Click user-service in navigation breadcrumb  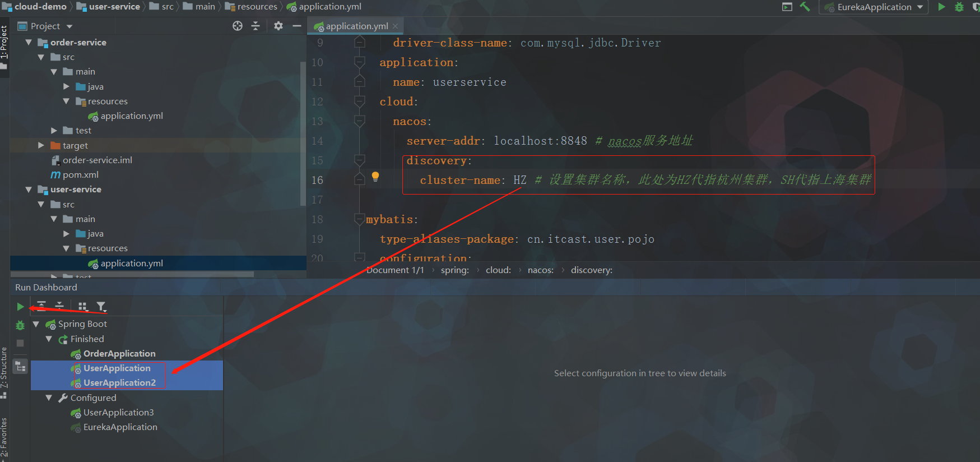click(114, 6)
